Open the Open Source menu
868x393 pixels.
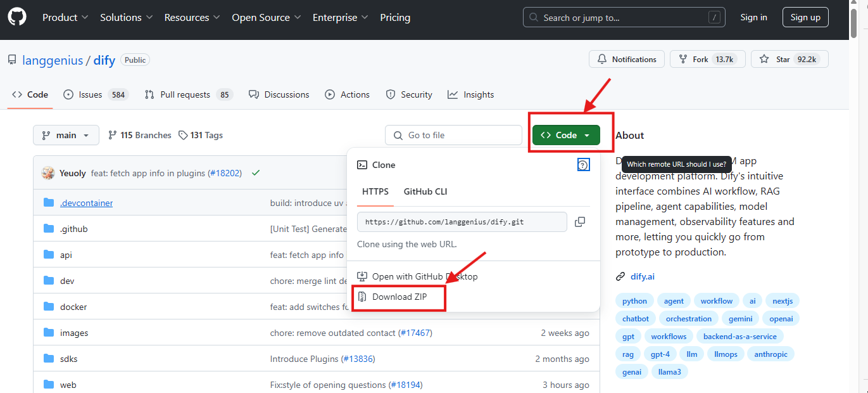tap(265, 18)
